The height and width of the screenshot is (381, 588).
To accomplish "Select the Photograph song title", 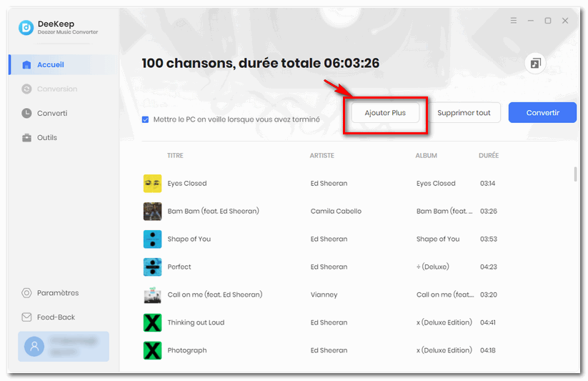I will pos(187,350).
